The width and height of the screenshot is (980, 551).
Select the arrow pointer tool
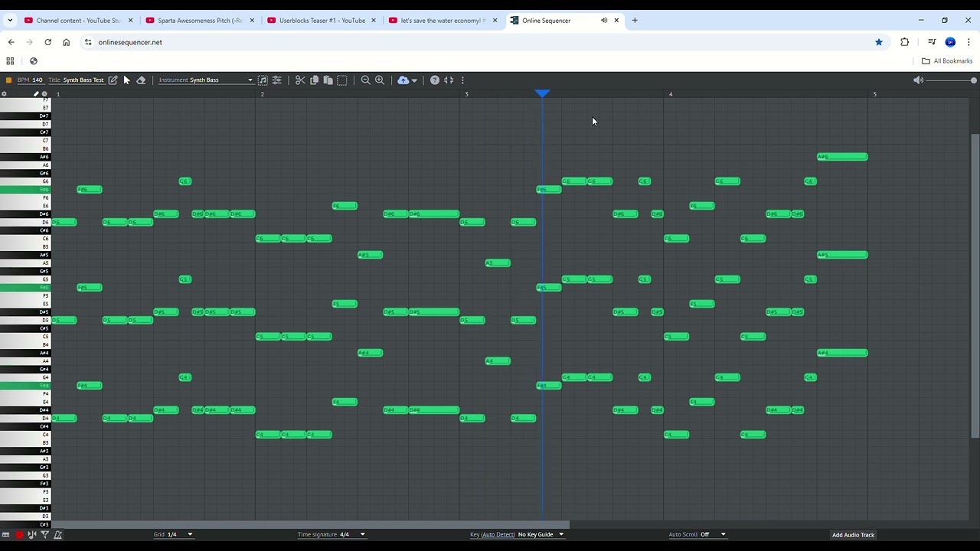127,80
